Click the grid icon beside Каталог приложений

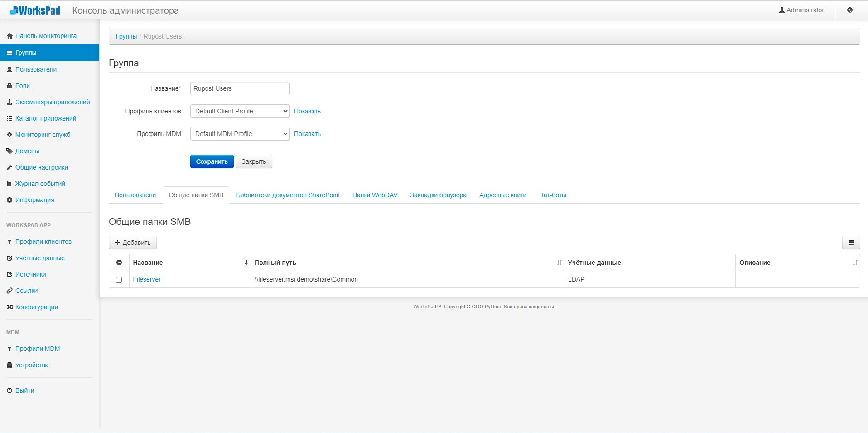pyautogui.click(x=10, y=118)
